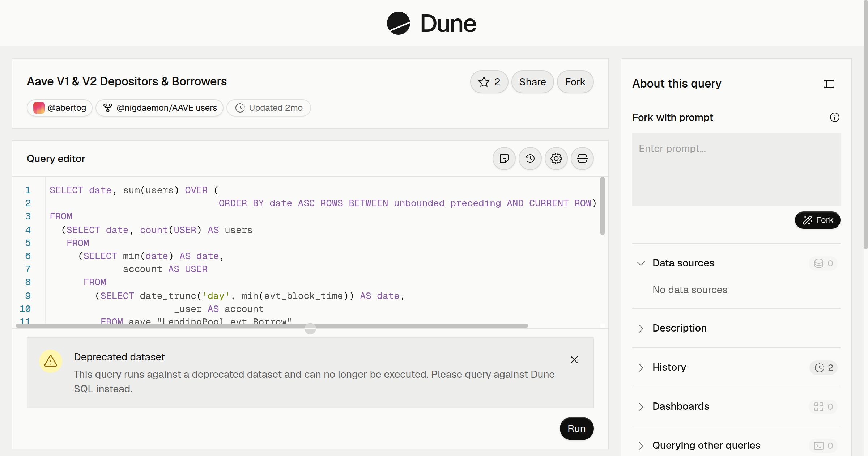The image size is (868, 456).
Task: Click the Querying other queries count badge
Action: click(823, 446)
